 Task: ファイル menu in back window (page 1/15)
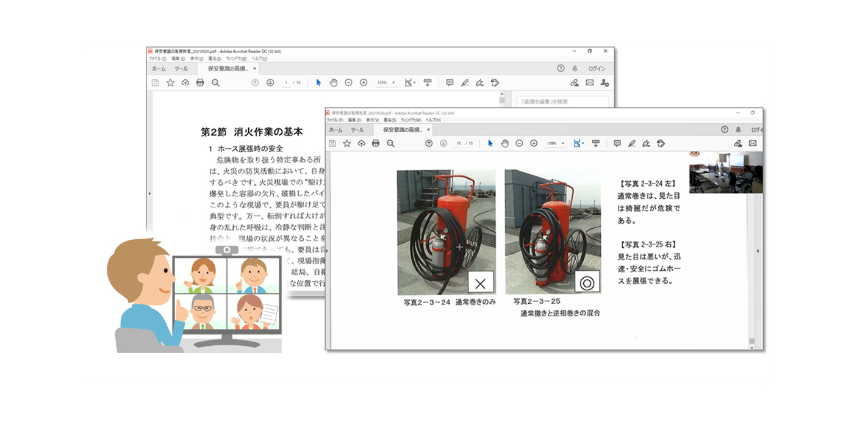pos(157,59)
